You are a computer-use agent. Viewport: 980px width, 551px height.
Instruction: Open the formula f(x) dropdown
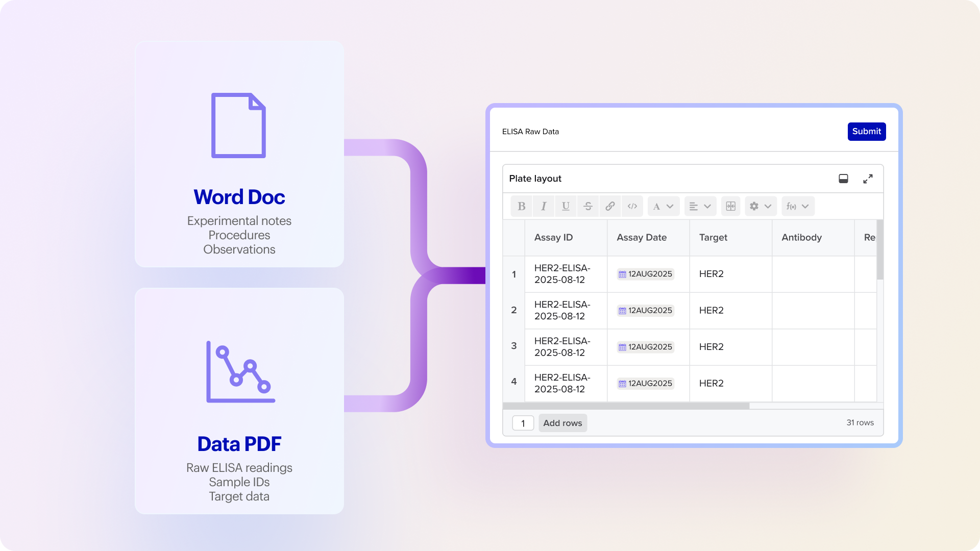797,206
